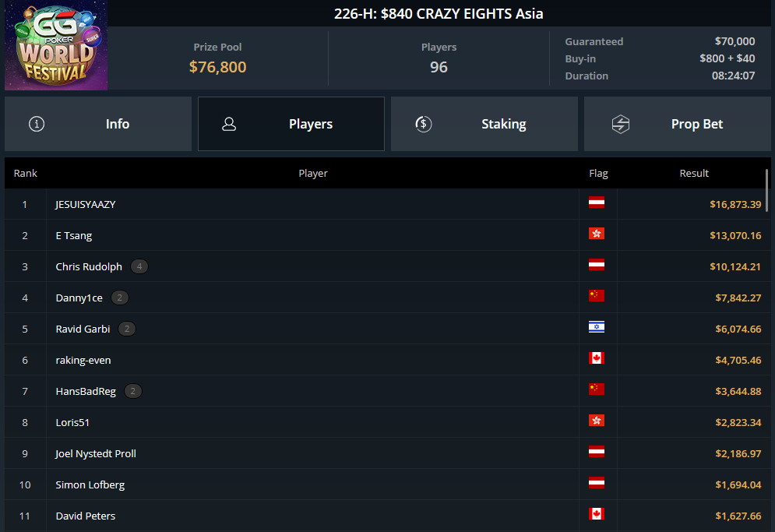Click the Israel flag for Ravid Garbi
Viewport: 775px width, 532px height.
click(x=597, y=327)
